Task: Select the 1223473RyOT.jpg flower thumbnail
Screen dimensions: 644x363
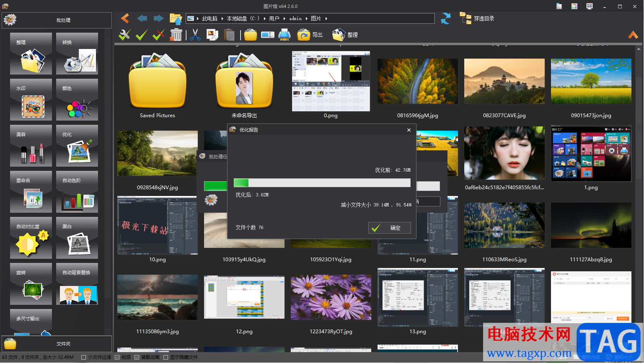Action: tap(331, 297)
